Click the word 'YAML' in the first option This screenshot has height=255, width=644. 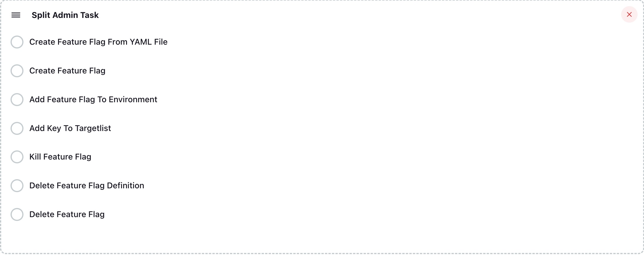[140, 42]
